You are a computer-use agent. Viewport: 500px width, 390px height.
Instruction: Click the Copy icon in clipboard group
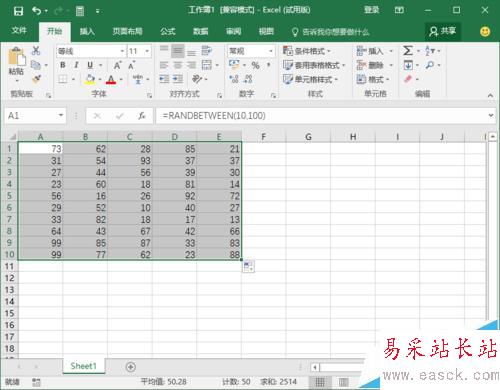coord(36,65)
